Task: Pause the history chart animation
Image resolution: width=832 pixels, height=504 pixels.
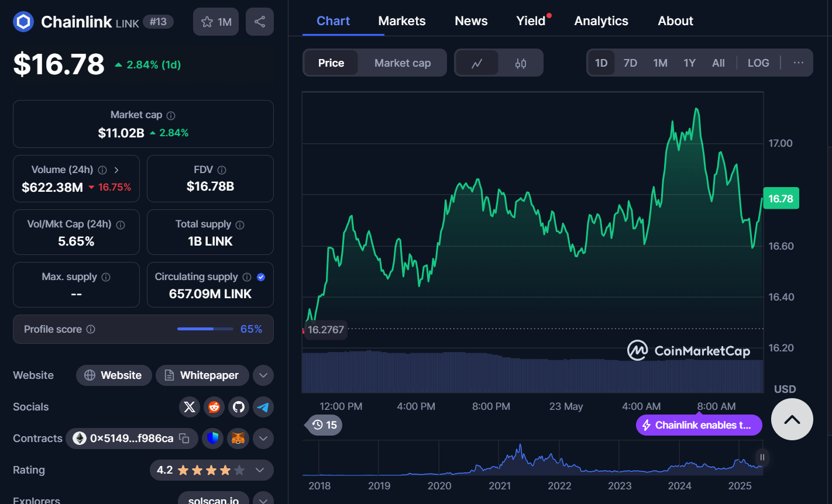Action: pyautogui.click(x=762, y=457)
